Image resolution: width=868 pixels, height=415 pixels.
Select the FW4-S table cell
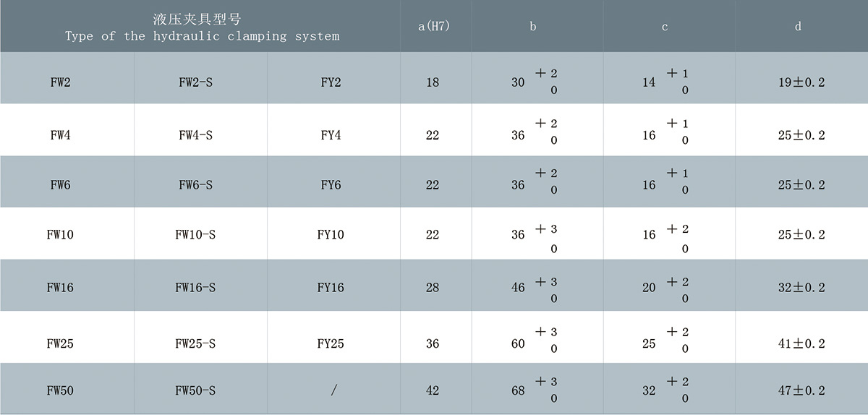click(195, 135)
